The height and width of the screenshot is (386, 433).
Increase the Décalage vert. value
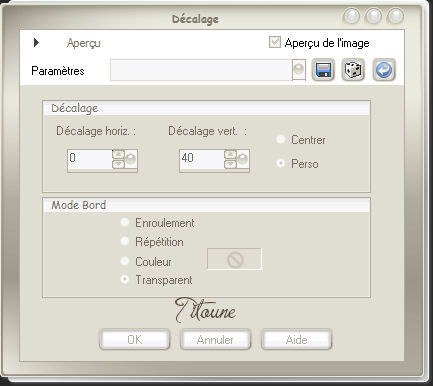[230, 155]
